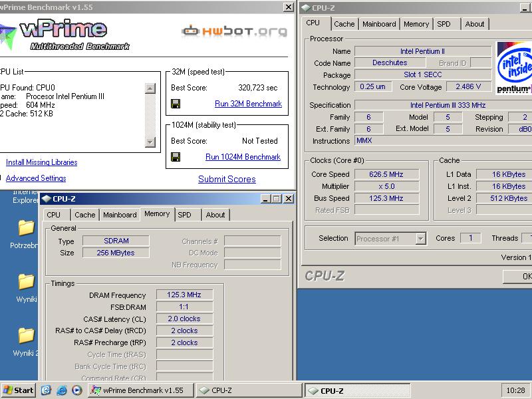
Task: Click the Intel Inside Pentium II logo
Action: (x=514, y=68)
